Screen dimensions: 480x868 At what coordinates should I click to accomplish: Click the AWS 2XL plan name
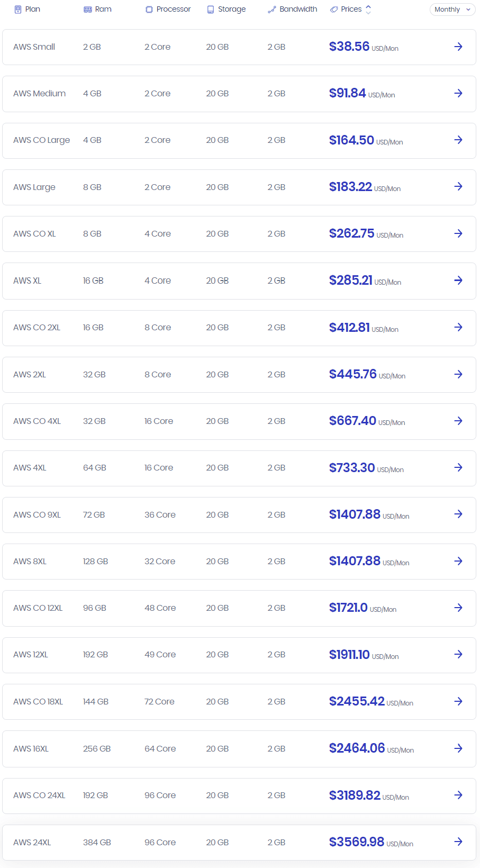coord(30,375)
